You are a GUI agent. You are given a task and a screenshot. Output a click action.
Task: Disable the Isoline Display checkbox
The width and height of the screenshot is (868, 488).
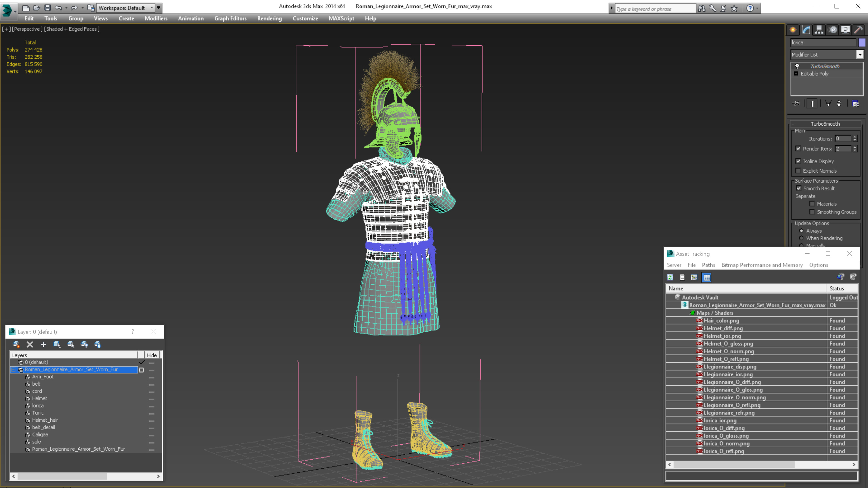pyautogui.click(x=798, y=161)
